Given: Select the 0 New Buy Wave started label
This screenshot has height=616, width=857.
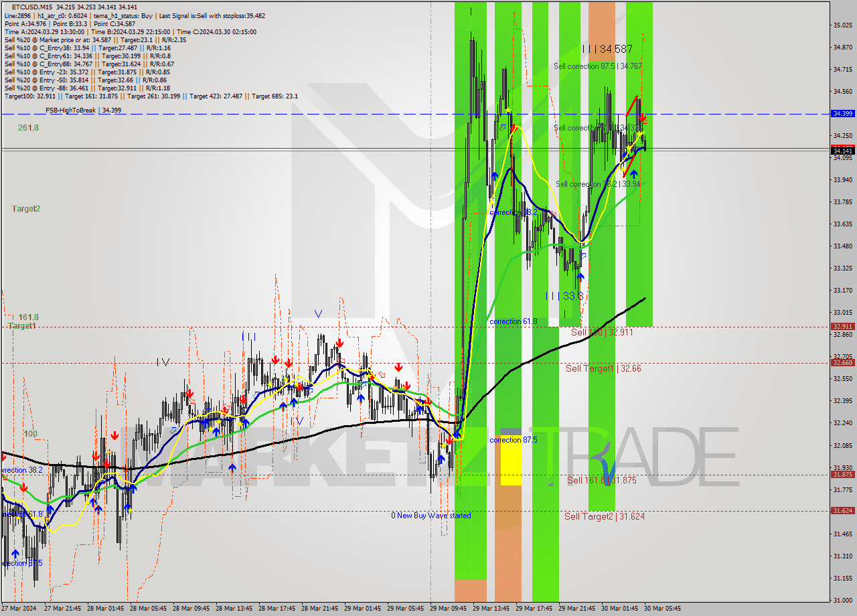Looking at the screenshot, I should click(431, 516).
